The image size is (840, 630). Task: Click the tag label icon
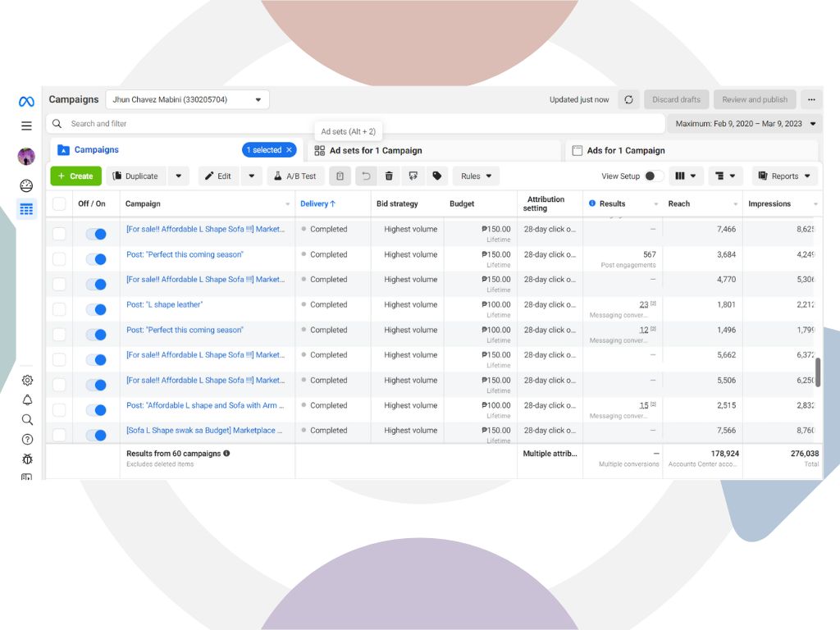437,176
